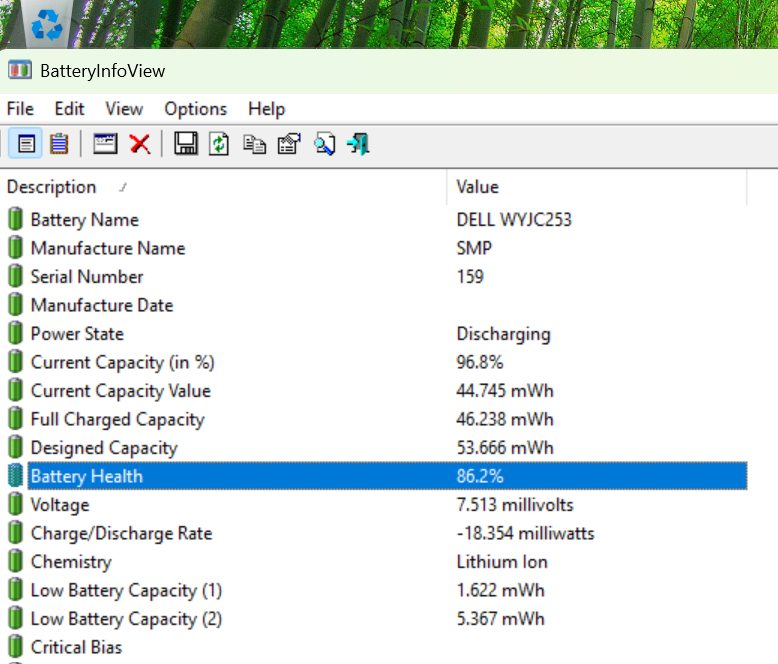Click the 44.745 mWh value
778x664 pixels.
pyautogui.click(x=505, y=391)
